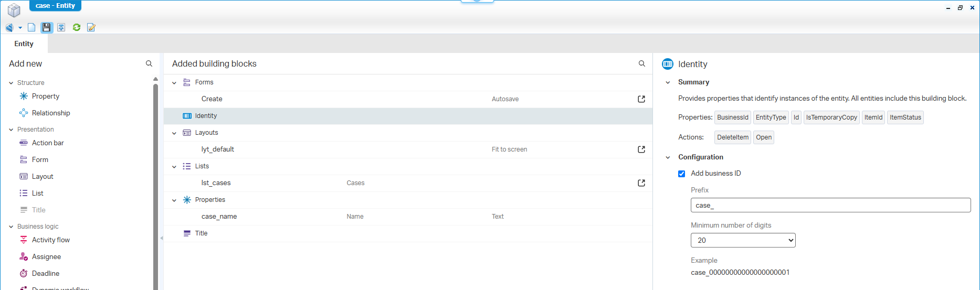Select the Entity tab
Screen dimensions: 980x290
[24, 44]
